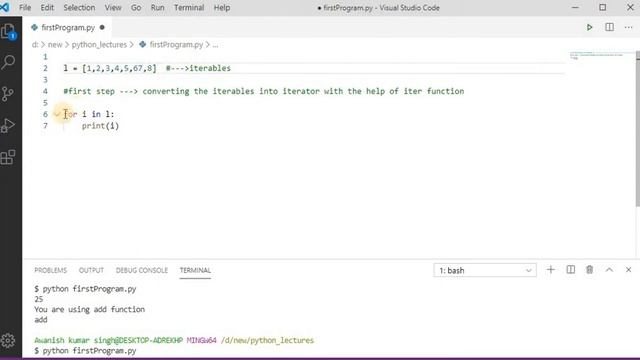Click line number 2 in gutter
This screenshot has height=360, width=640.
[45, 68]
